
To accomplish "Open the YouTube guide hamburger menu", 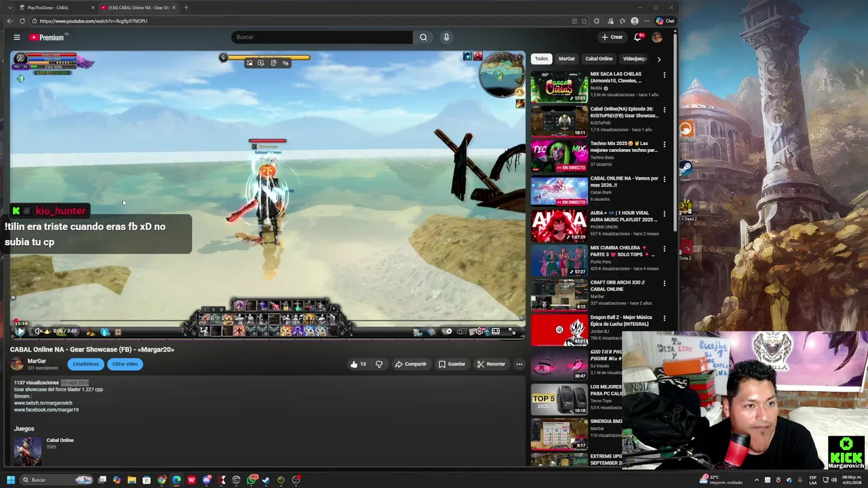I will (x=17, y=37).
